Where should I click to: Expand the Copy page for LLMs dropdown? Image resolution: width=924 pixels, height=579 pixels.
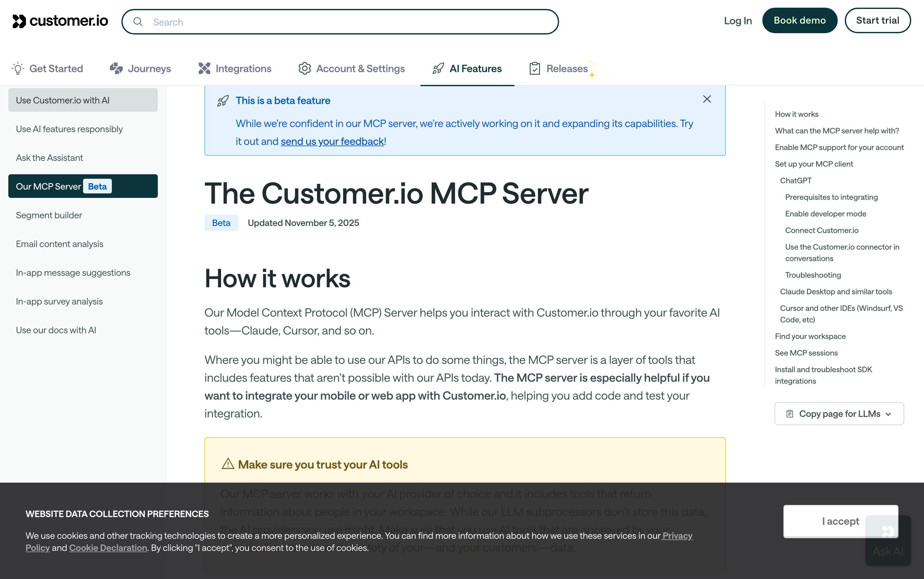888,414
